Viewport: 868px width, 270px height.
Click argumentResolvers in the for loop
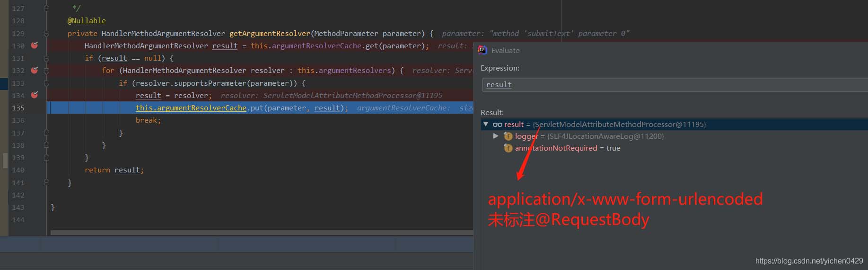[x=355, y=70]
